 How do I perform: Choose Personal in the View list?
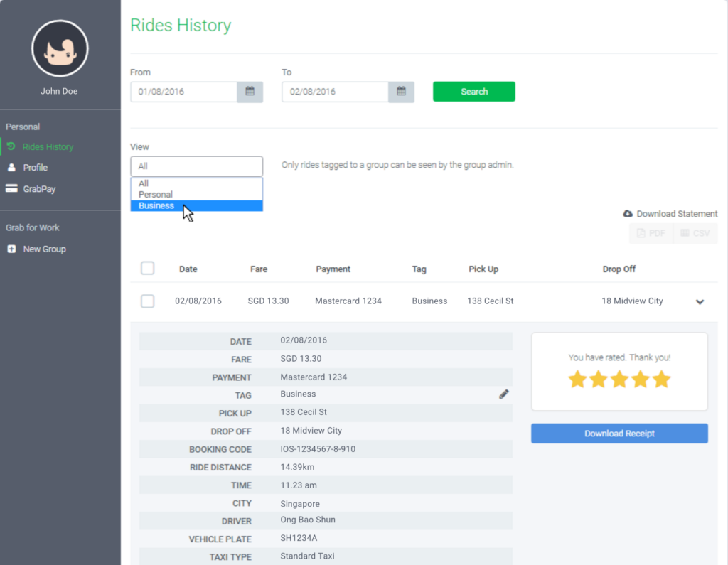pos(156,195)
